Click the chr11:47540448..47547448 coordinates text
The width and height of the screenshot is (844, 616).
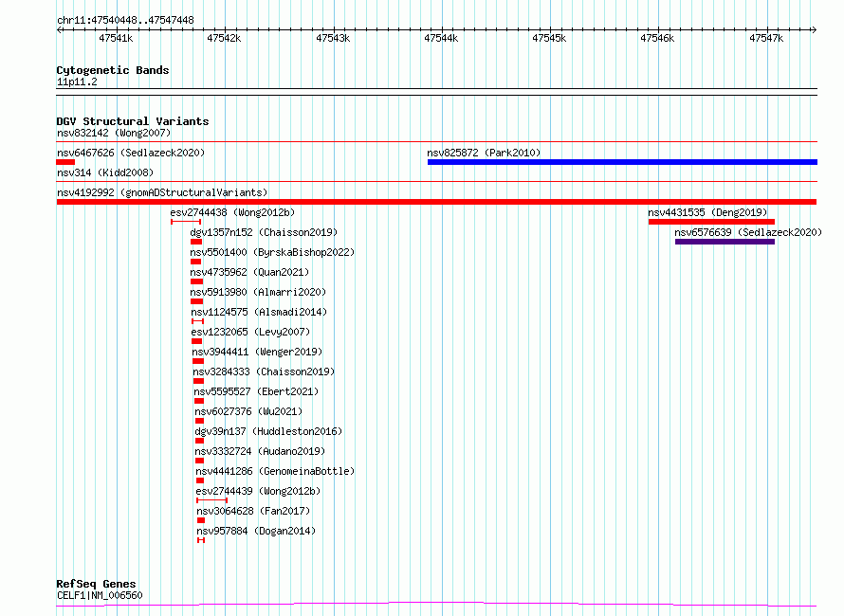tap(125, 21)
